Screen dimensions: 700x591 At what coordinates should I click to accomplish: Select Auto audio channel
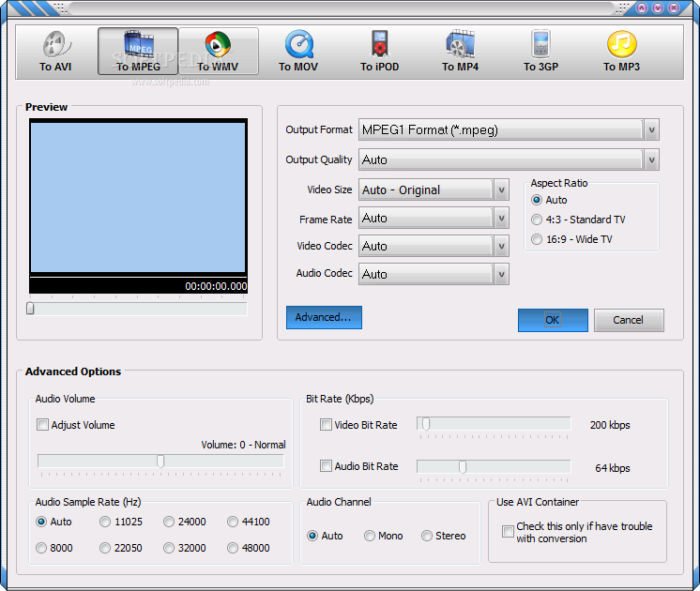coord(312,536)
